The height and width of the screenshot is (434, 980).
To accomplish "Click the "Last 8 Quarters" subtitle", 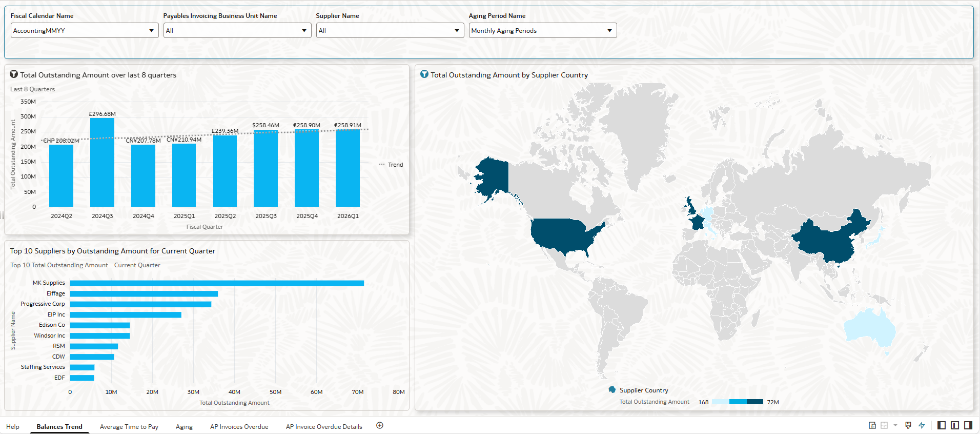I will pos(33,89).
